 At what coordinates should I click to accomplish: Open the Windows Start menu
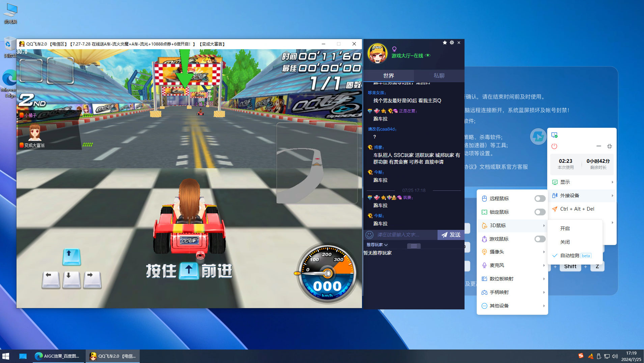tap(6, 356)
